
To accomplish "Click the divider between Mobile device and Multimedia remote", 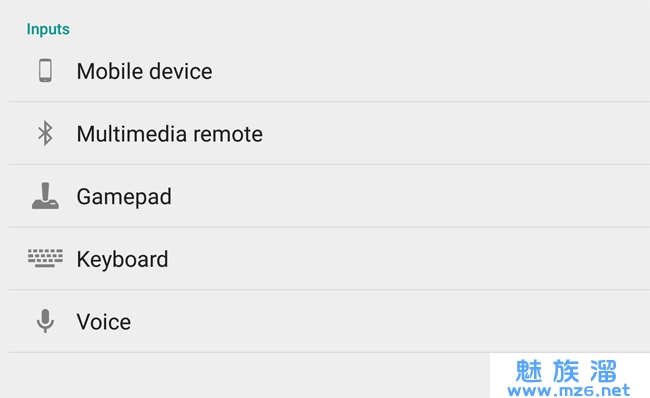I will 330,101.
